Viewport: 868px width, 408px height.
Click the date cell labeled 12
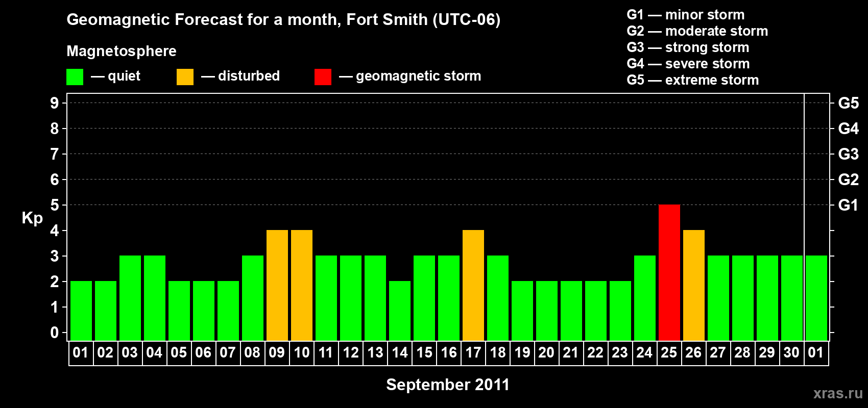[351, 353]
